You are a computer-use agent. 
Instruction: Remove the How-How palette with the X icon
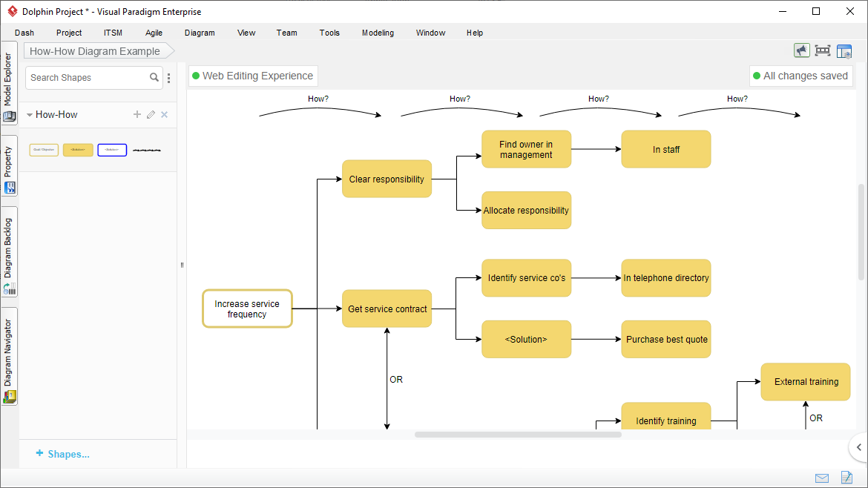click(x=165, y=114)
